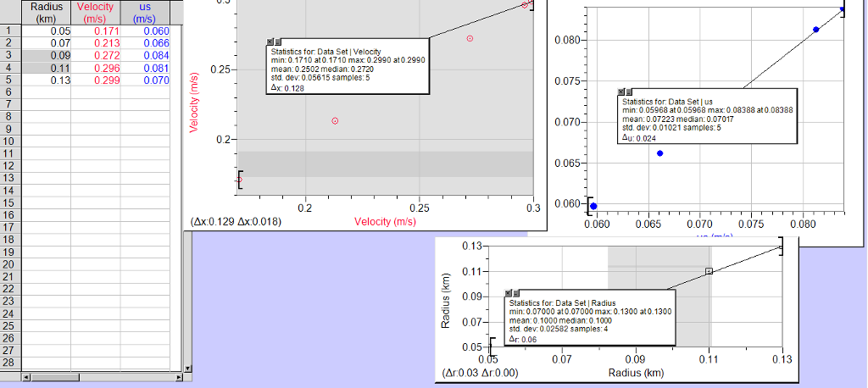Select Radius cell 0.09 in row 3
This screenshot has width=868, height=388.
coord(47,55)
